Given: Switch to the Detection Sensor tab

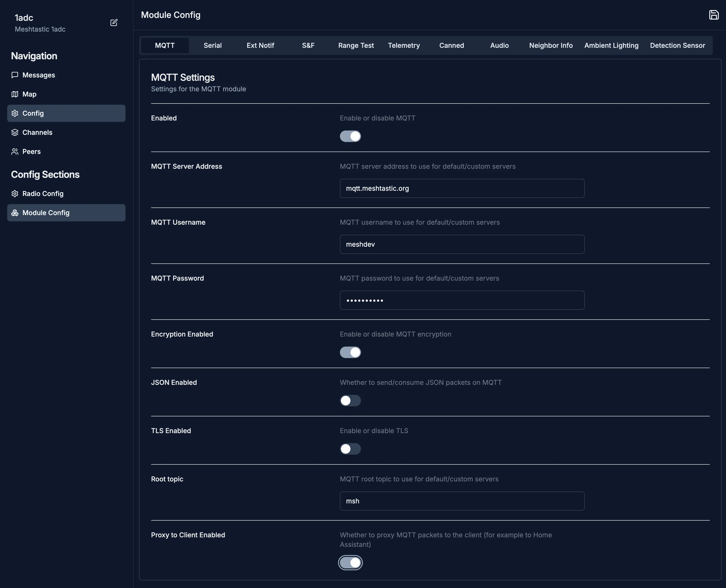Looking at the screenshot, I should point(677,45).
